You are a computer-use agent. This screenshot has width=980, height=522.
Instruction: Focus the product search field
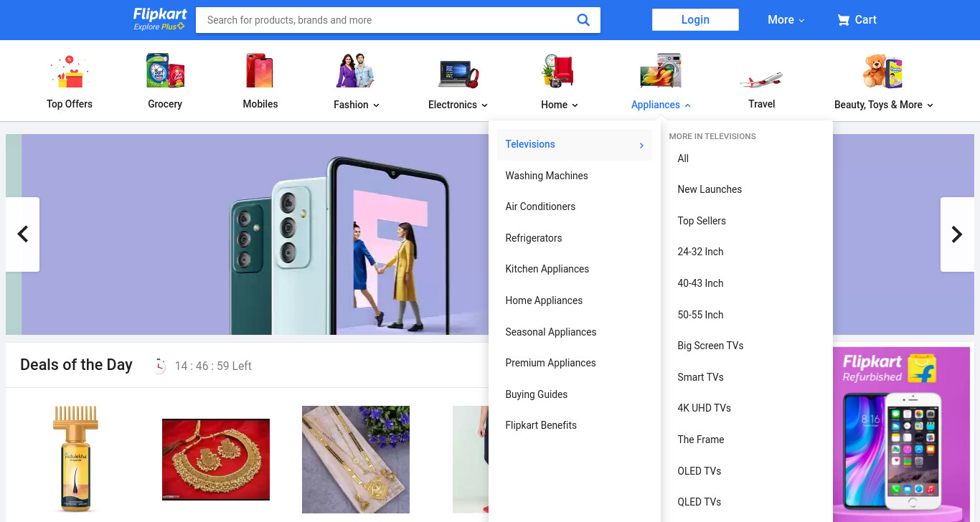[386, 20]
